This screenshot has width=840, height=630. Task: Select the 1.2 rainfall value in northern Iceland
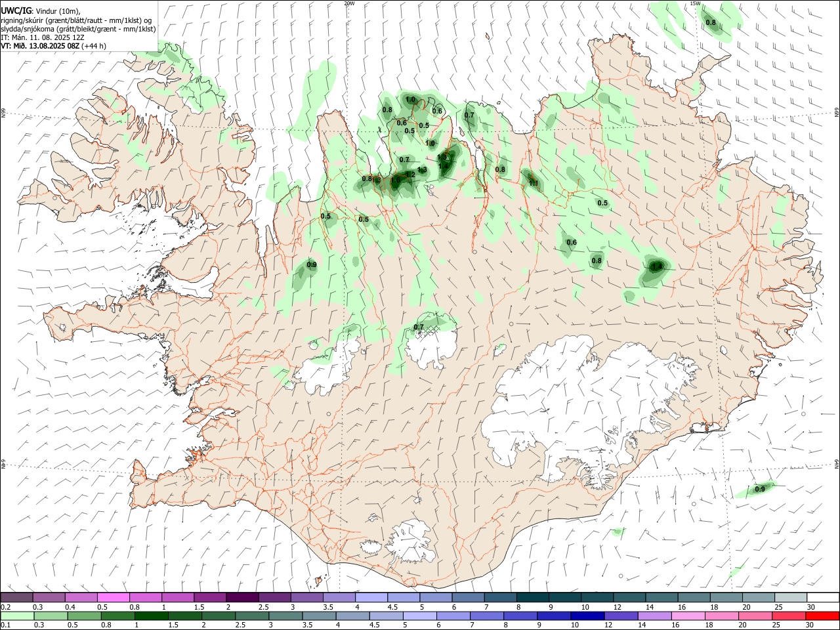pos(410,175)
